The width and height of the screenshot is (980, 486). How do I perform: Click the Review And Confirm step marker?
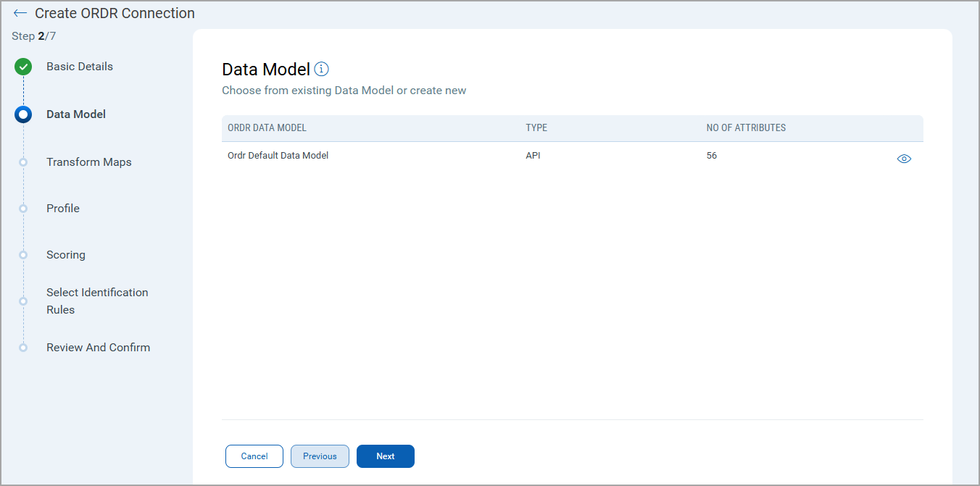coord(23,348)
